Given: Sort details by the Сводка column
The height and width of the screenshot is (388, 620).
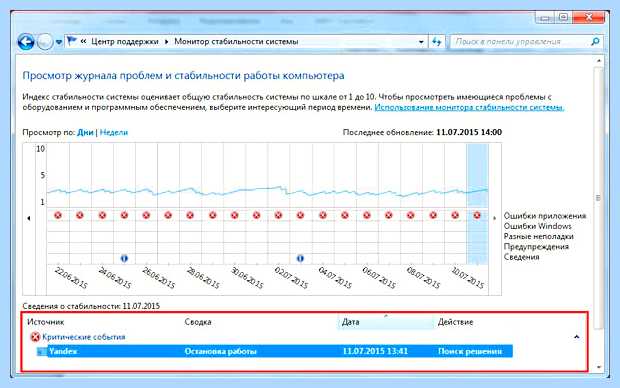Looking at the screenshot, I should (x=198, y=322).
